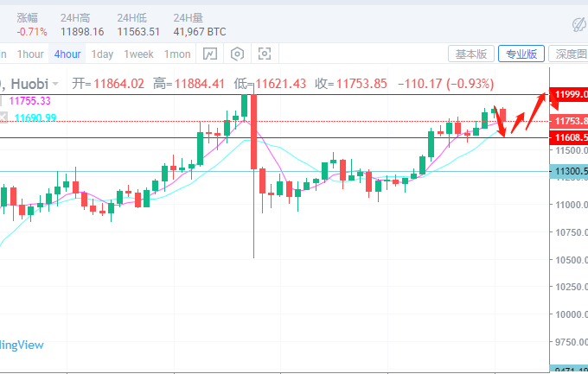Viewport: 588px width, 374px height.
Task: Open chart settings hexagon icon
Action: tap(237, 54)
